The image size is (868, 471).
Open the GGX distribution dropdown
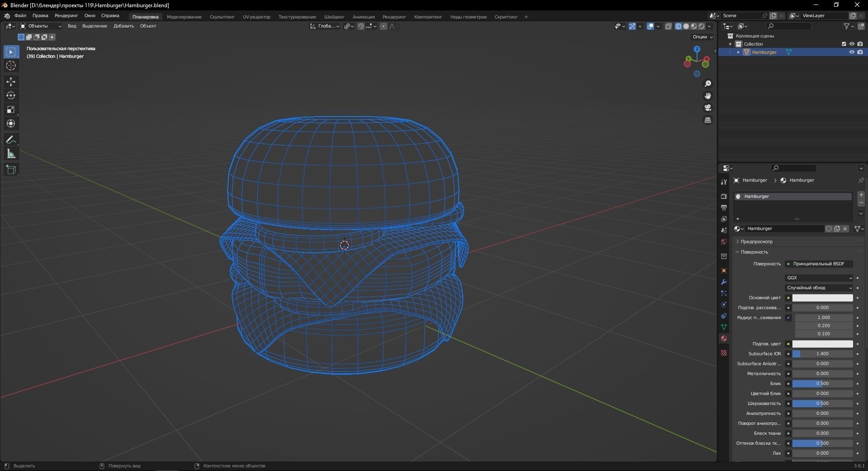click(819, 278)
